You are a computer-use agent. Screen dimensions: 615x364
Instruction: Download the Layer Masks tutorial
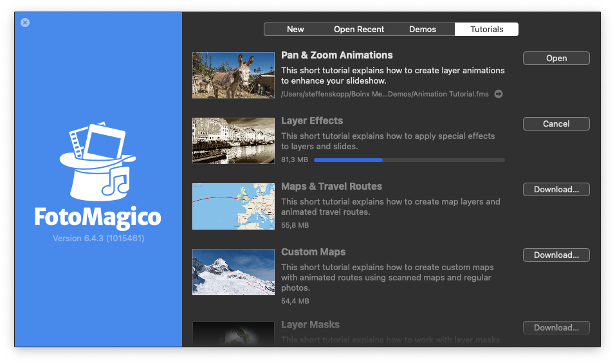point(556,328)
